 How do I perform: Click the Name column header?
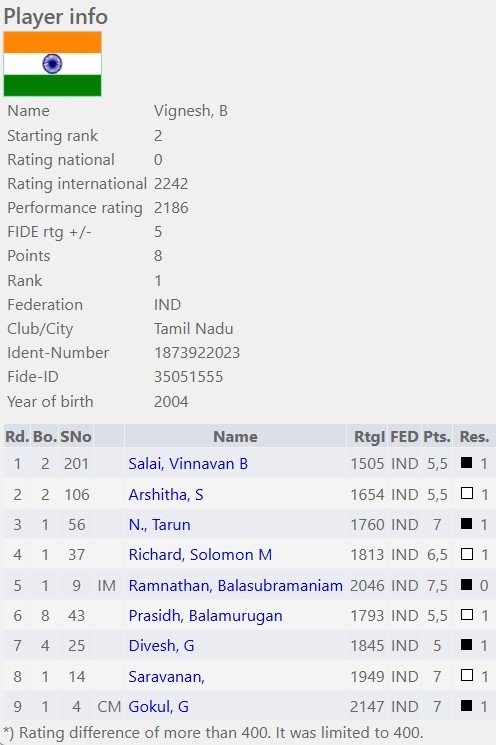point(235,436)
